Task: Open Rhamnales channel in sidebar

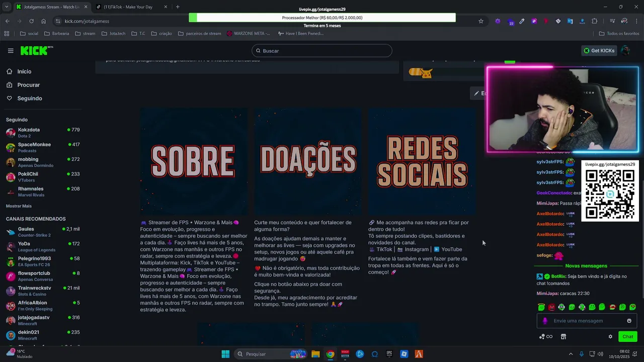Action: pos(43,192)
